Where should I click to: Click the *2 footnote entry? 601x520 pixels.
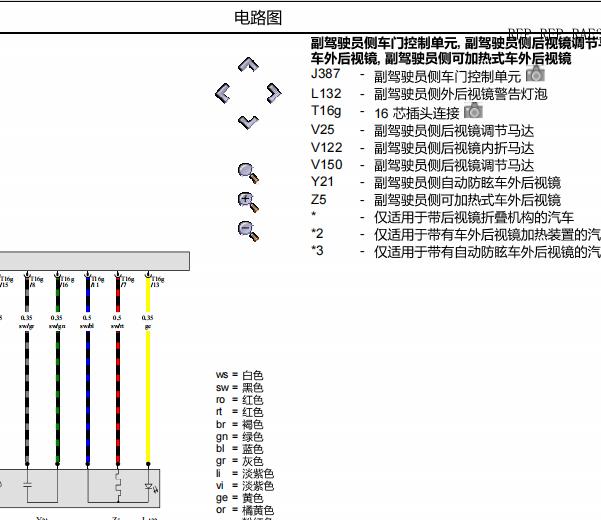point(456,234)
